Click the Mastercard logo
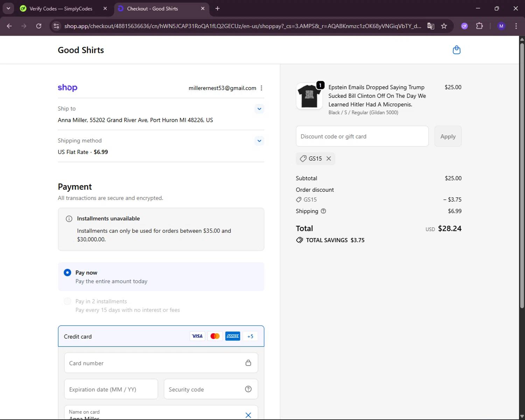 (x=215, y=336)
